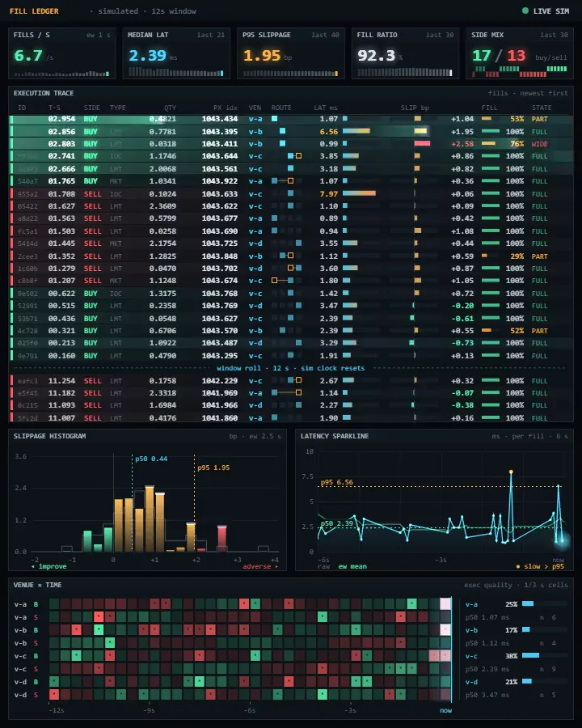Sort by the QTY column header
The height and width of the screenshot is (728, 582).
[x=170, y=108]
